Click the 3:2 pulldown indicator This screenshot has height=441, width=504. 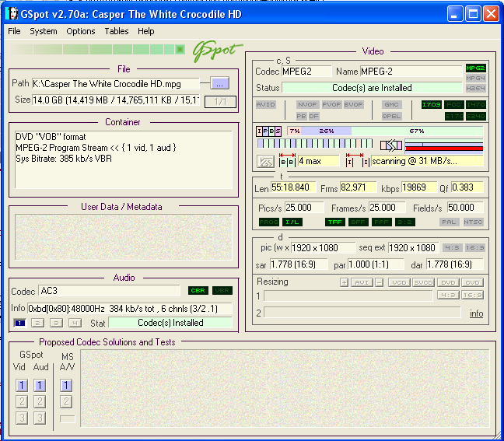tap(405, 222)
